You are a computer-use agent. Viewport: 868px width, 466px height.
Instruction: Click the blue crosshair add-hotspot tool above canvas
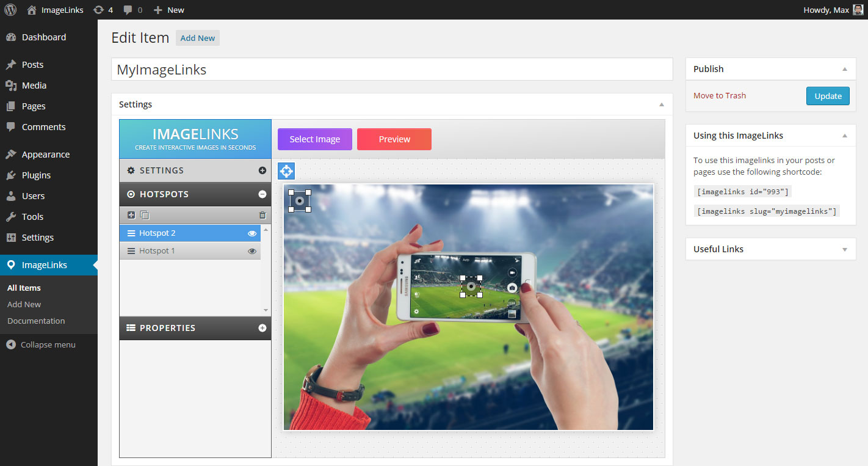[286, 171]
